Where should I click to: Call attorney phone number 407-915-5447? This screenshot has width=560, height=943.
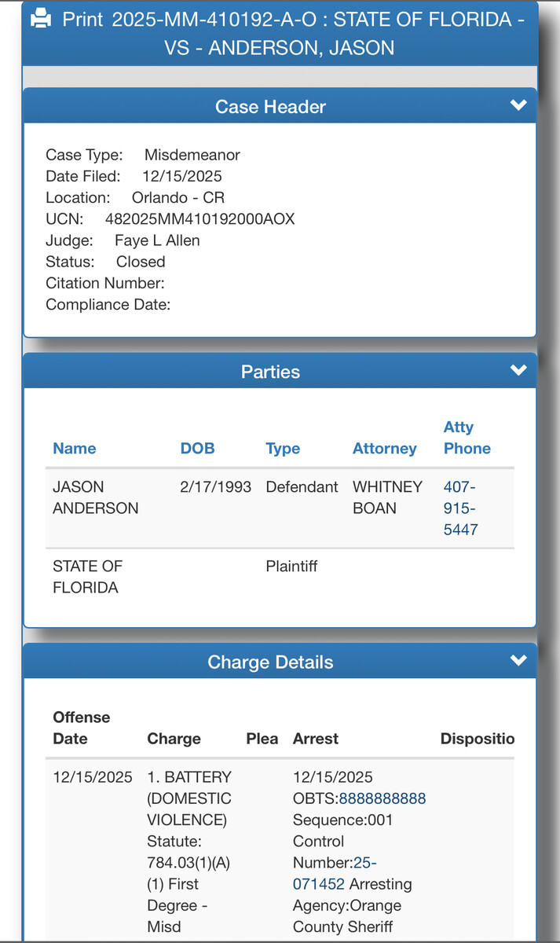(459, 508)
